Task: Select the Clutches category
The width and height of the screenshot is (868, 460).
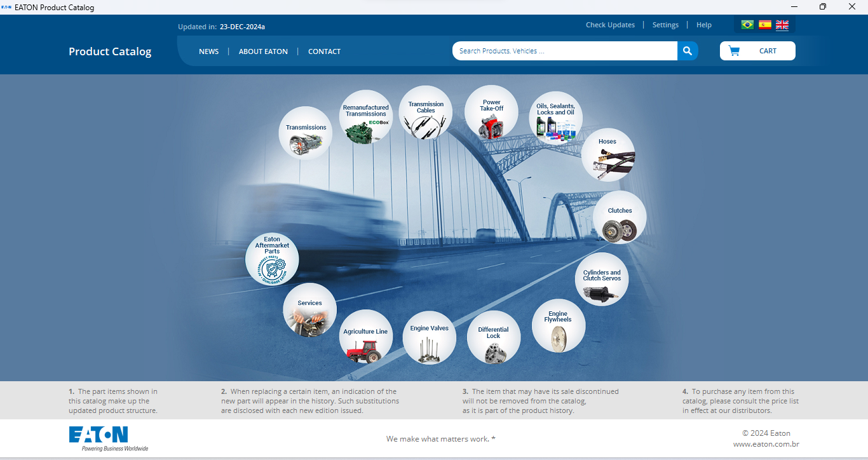Action: pyautogui.click(x=620, y=217)
